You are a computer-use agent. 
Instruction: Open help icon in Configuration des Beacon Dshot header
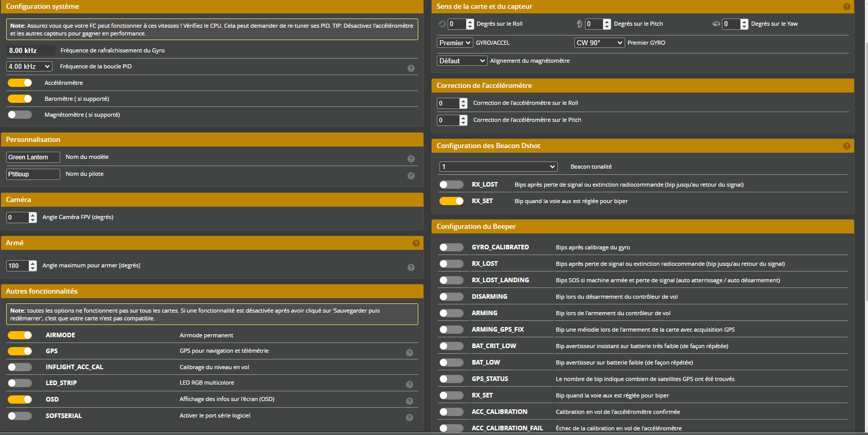point(846,146)
